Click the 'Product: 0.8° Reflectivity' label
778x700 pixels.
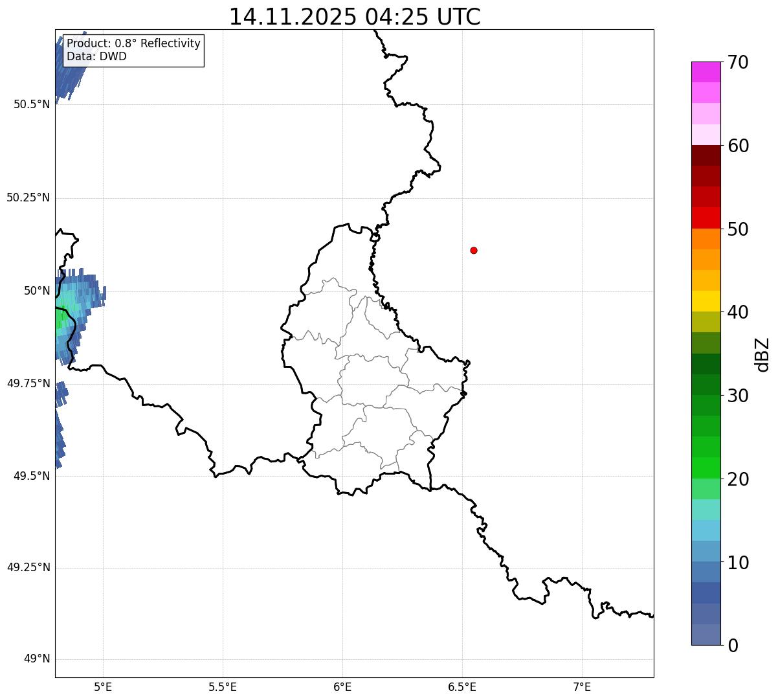(134, 43)
